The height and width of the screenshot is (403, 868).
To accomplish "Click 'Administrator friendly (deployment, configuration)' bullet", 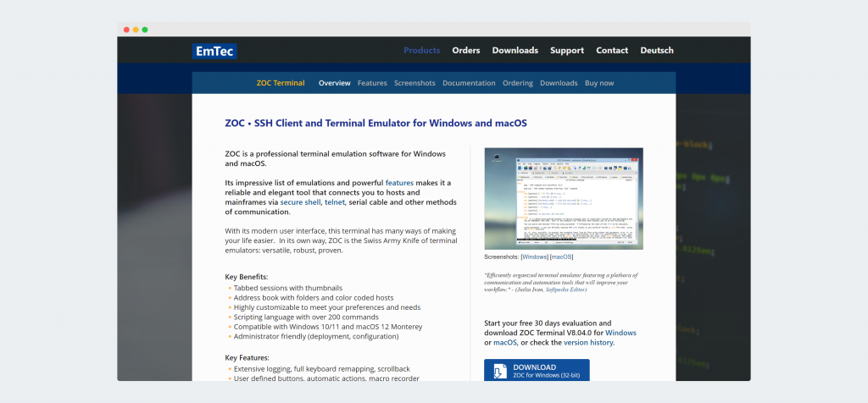I will click(x=316, y=336).
